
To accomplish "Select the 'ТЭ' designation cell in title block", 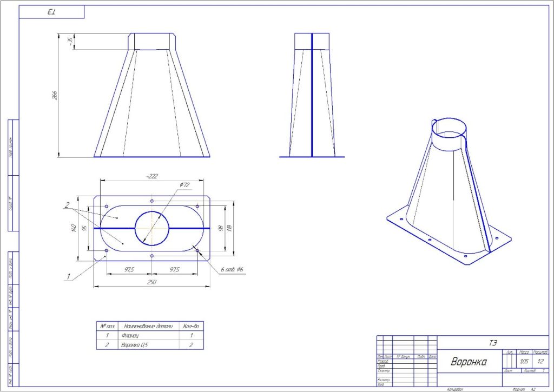I will point(492,342).
